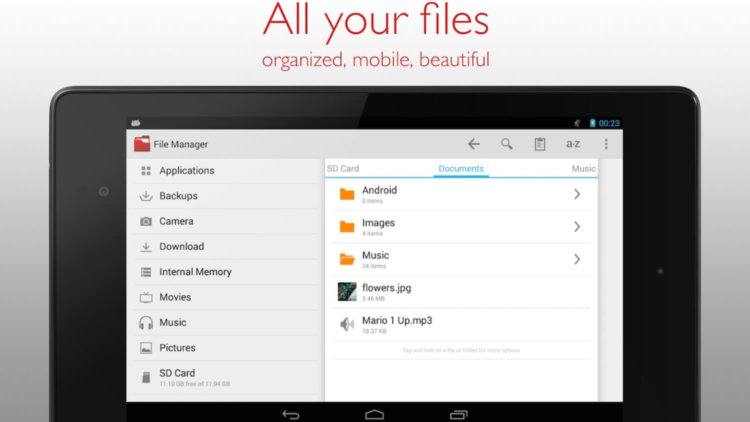Screen dimensions: 750x422
Task: Open the Camera folder shortcut
Action: pyautogui.click(x=176, y=221)
